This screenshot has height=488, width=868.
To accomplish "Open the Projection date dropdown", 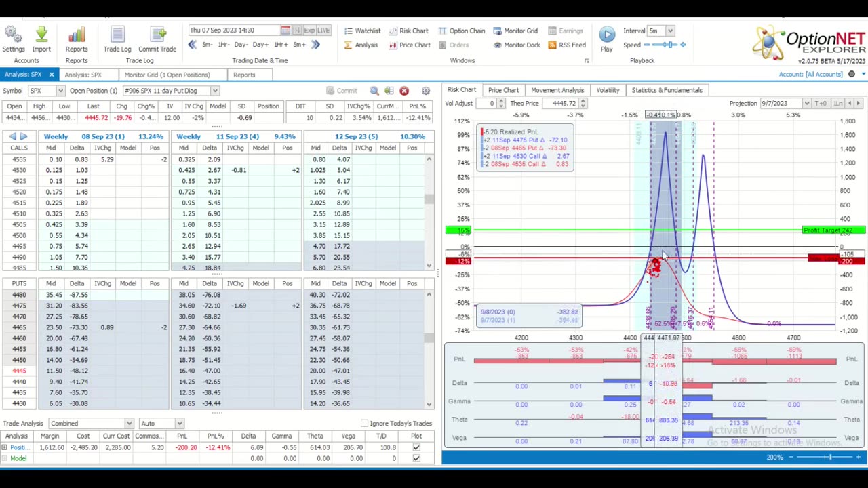I will coord(806,103).
